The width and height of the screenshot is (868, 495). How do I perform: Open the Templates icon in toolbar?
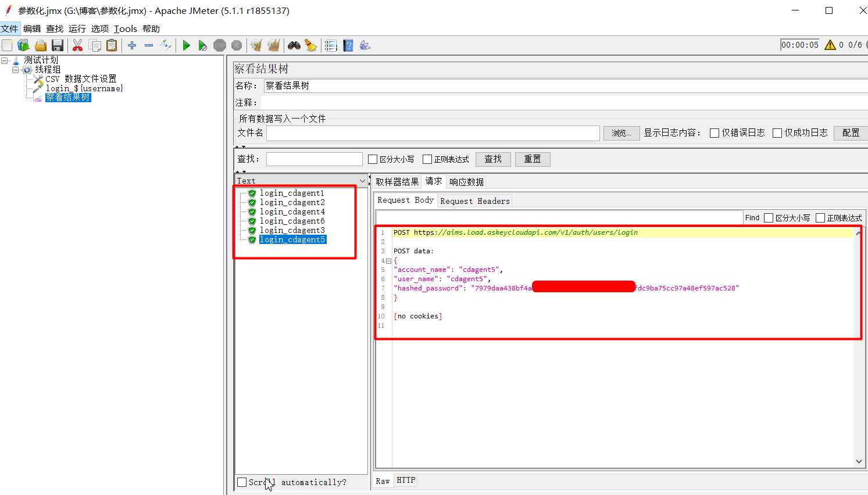pos(23,45)
